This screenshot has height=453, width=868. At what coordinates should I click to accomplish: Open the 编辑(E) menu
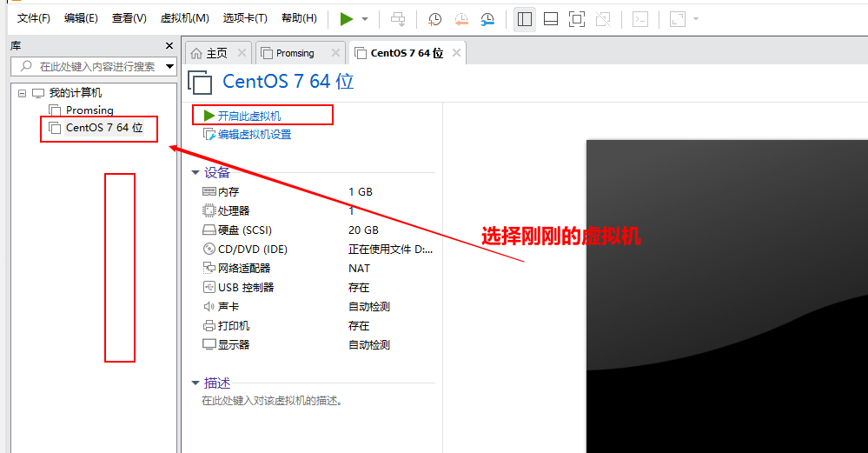pyautogui.click(x=81, y=18)
